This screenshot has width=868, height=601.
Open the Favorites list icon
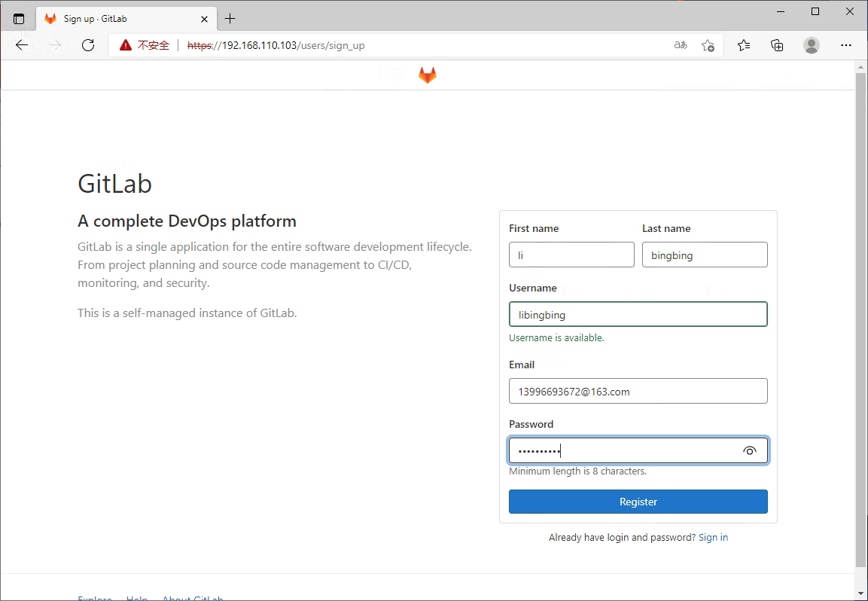tap(744, 45)
